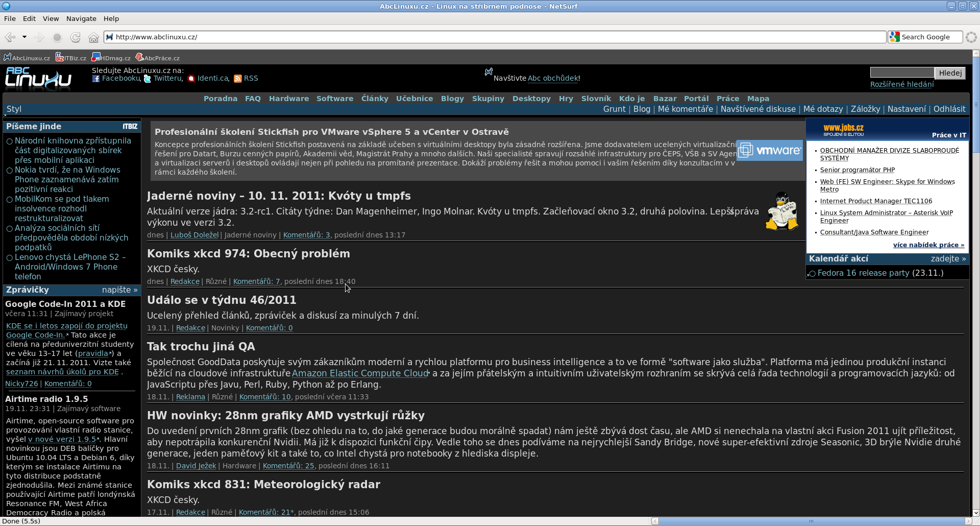
Task: Open the Hardware navigation tab
Action: pyautogui.click(x=289, y=99)
